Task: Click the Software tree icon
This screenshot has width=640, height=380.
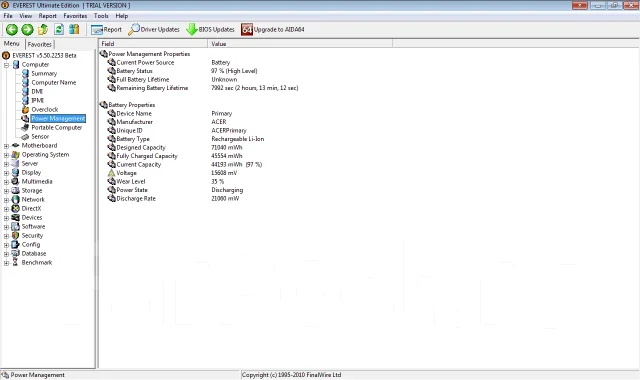Action: coord(16,227)
